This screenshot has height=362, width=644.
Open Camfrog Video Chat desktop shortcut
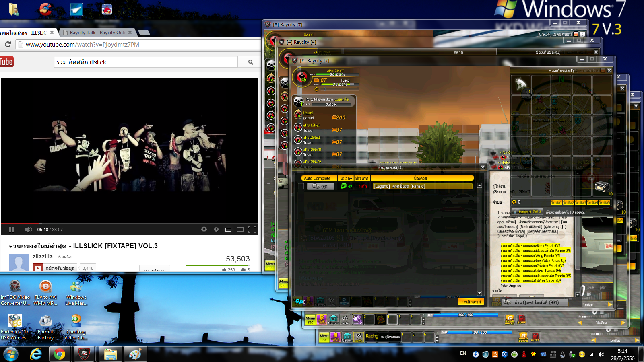tap(76, 328)
